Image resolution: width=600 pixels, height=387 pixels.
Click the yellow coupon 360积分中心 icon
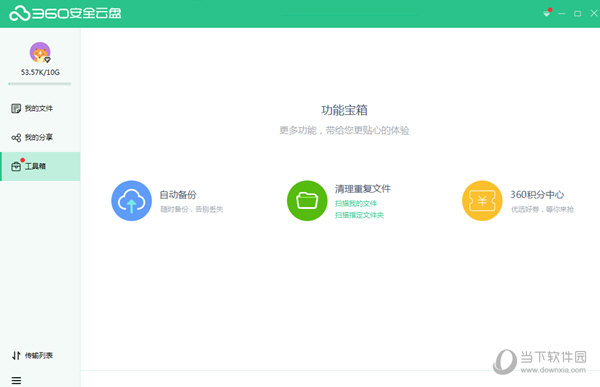coord(482,201)
